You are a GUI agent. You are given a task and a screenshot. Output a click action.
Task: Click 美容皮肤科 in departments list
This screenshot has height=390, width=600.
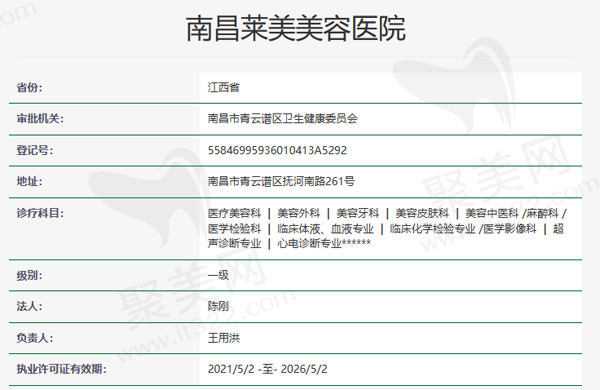(x=422, y=213)
